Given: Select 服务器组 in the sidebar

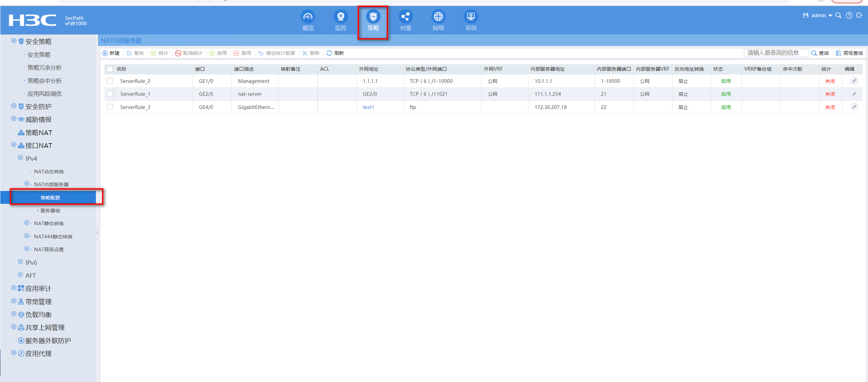Looking at the screenshot, I should pyautogui.click(x=50, y=211).
